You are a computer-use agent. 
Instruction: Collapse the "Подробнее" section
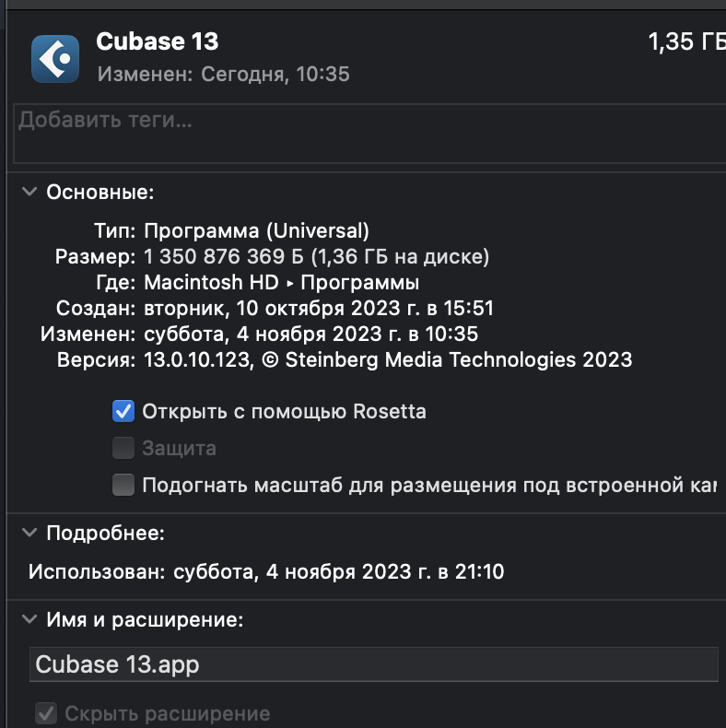[29, 533]
